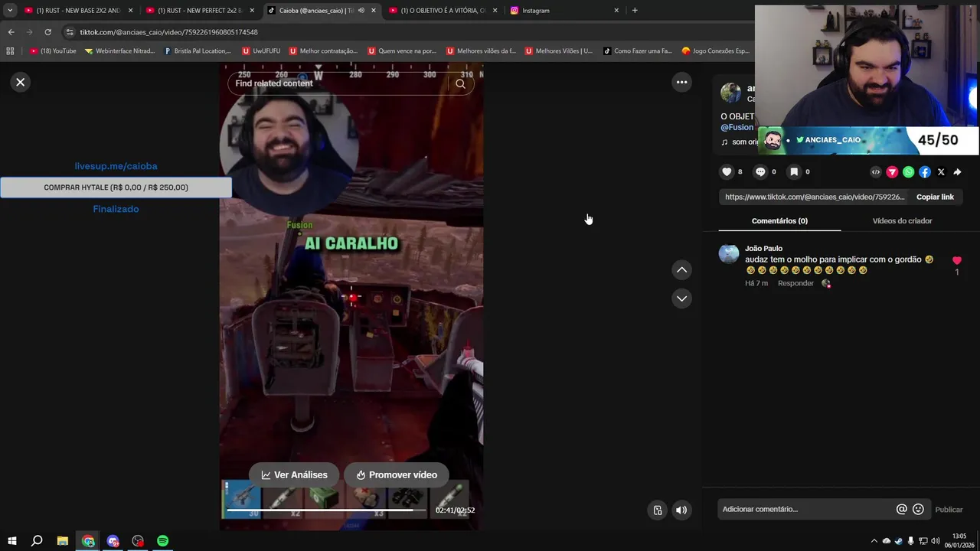Open comments via speech bubble icon
This screenshot has height=551, width=980.
(x=760, y=171)
